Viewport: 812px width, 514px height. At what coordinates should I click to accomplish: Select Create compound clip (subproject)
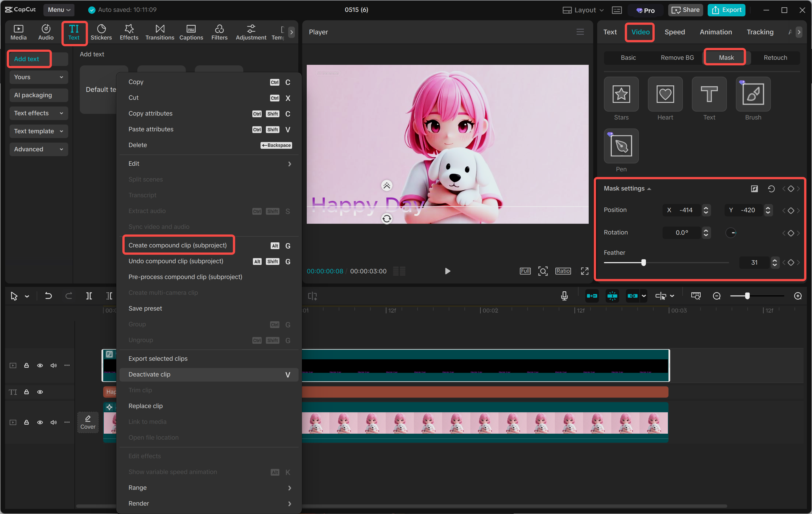tap(178, 245)
